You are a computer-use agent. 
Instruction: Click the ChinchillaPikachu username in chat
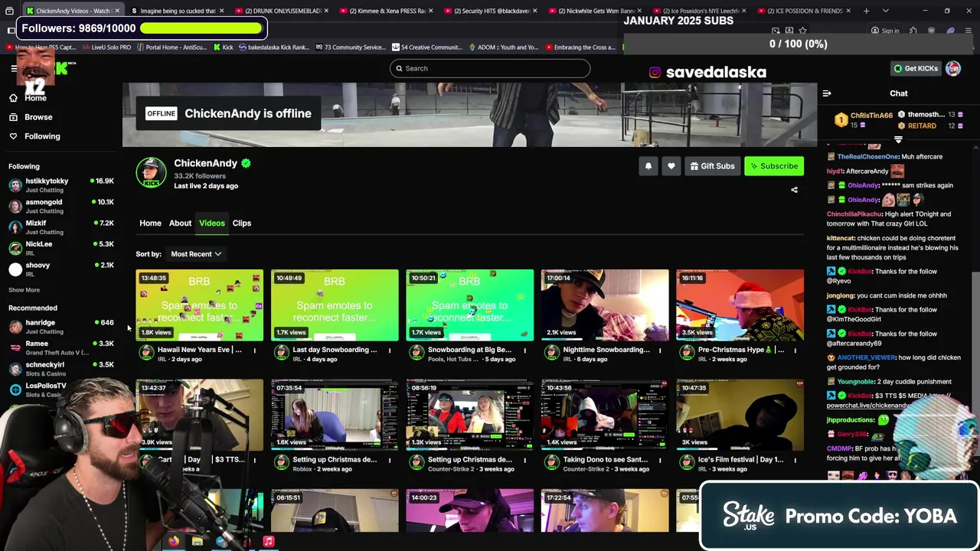pyautogui.click(x=854, y=214)
